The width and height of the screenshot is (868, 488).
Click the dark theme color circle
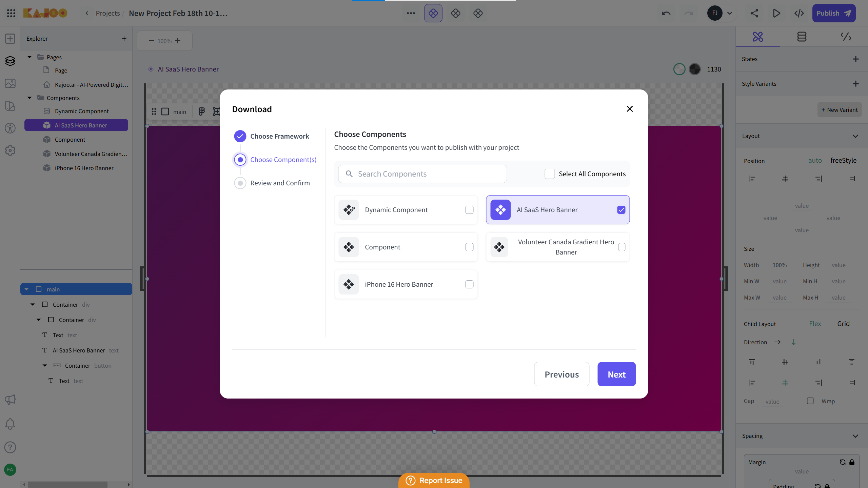[x=694, y=69]
